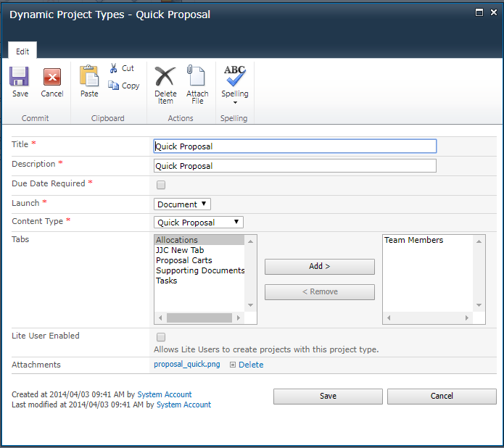This screenshot has width=504, height=448.
Task: Click the bottom Cancel button
Action: [x=442, y=397]
